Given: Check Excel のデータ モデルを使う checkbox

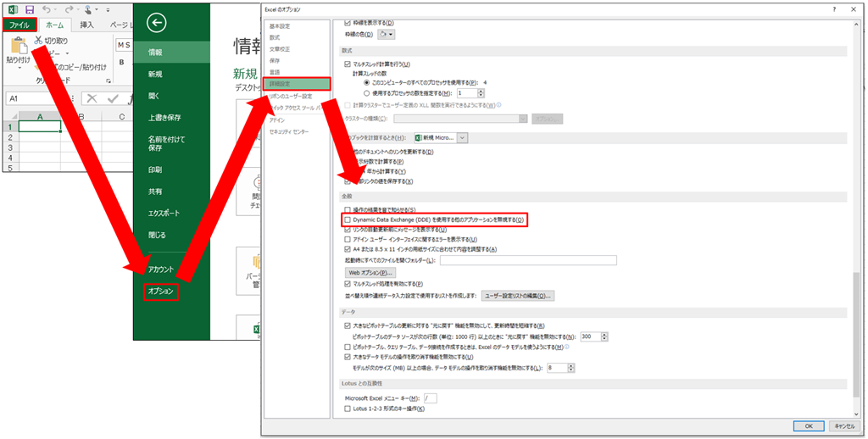Looking at the screenshot, I should [348, 347].
